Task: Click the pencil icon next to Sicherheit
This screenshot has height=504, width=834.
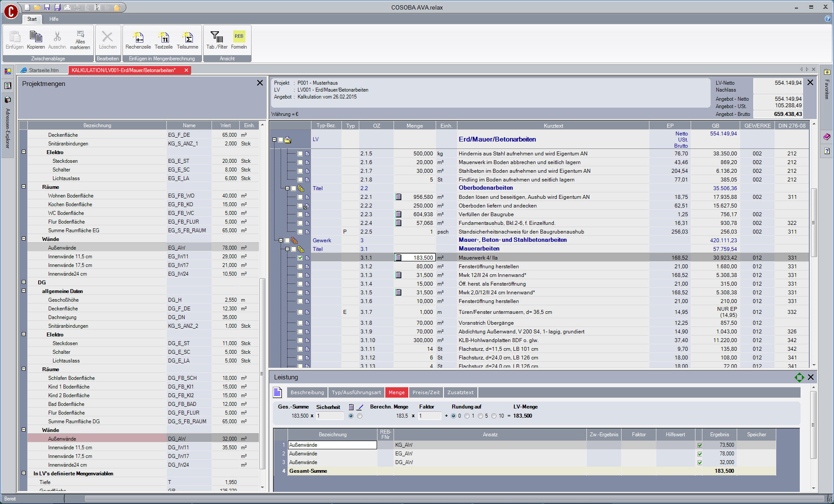Action: [x=360, y=407]
